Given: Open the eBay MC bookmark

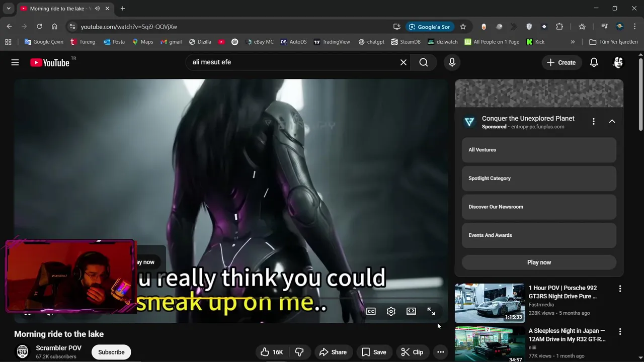Looking at the screenshot, I should point(260,42).
